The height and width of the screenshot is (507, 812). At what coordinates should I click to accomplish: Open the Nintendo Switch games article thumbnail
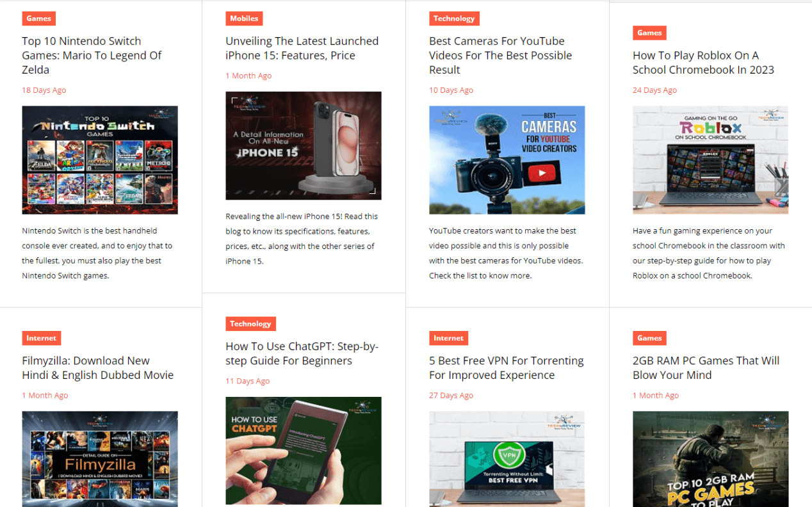[x=100, y=160]
